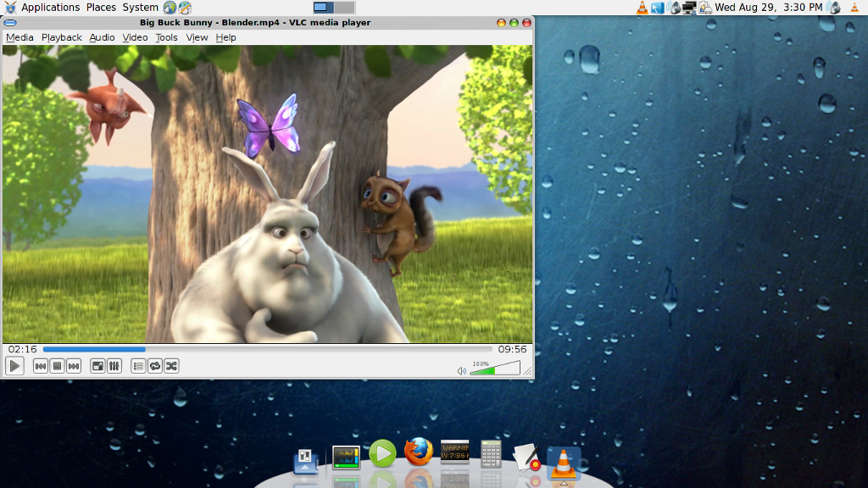
Task: Enable loop playback mode
Action: point(154,365)
